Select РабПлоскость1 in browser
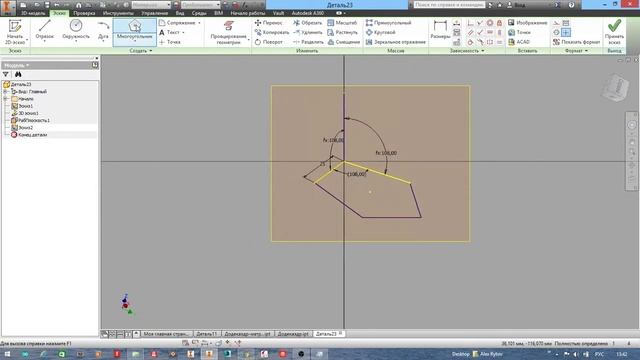The height and width of the screenshot is (360, 640). tap(30, 120)
